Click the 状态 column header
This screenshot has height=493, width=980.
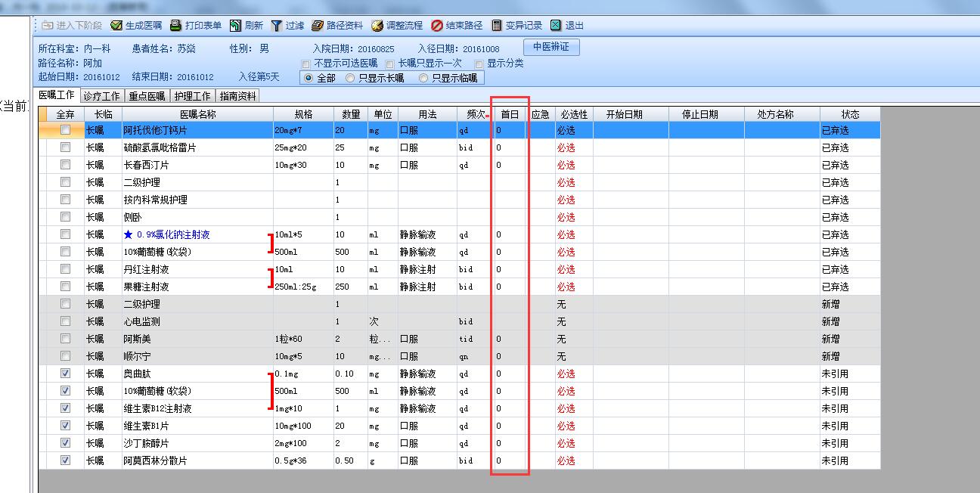[850, 114]
